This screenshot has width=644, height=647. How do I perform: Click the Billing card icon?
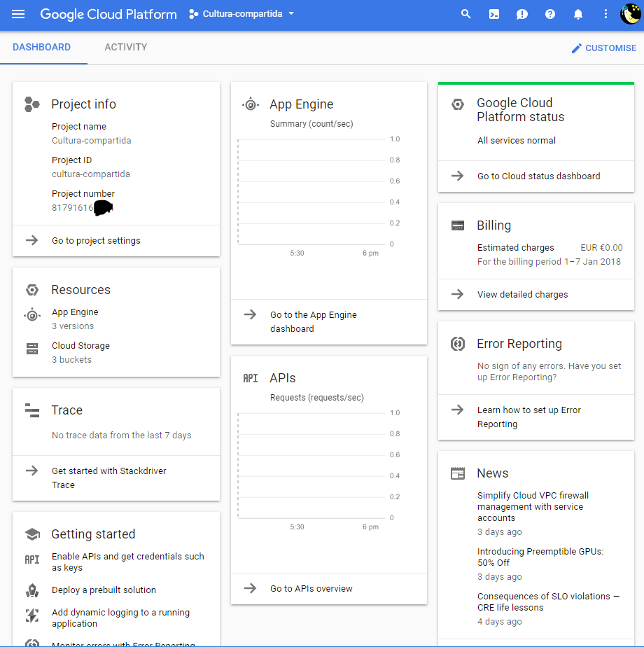[458, 225]
